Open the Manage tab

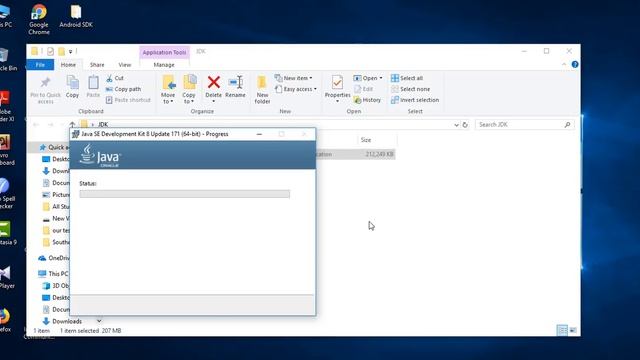pos(164,64)
